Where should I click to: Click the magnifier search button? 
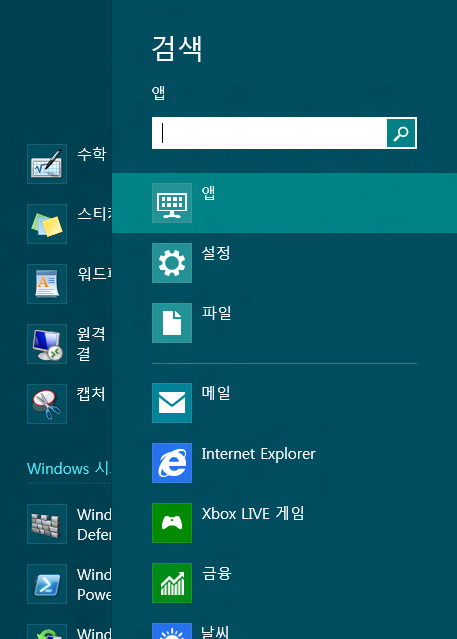[401, 133]
